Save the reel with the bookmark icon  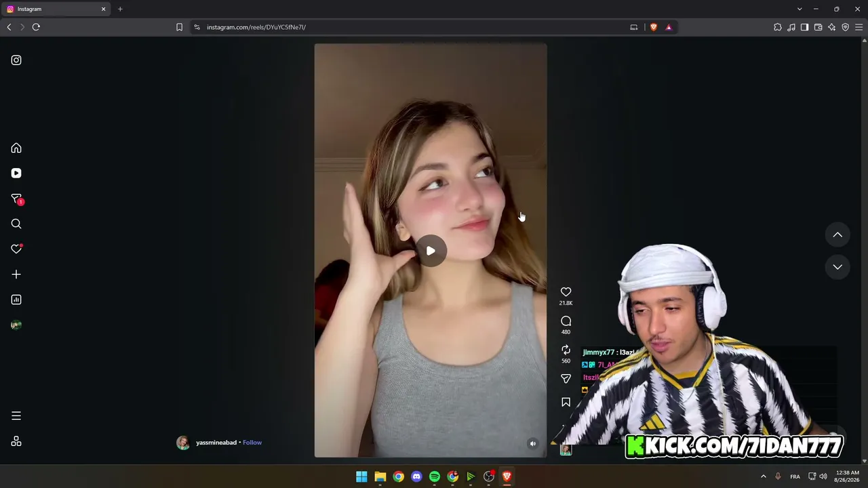point(566,403)
